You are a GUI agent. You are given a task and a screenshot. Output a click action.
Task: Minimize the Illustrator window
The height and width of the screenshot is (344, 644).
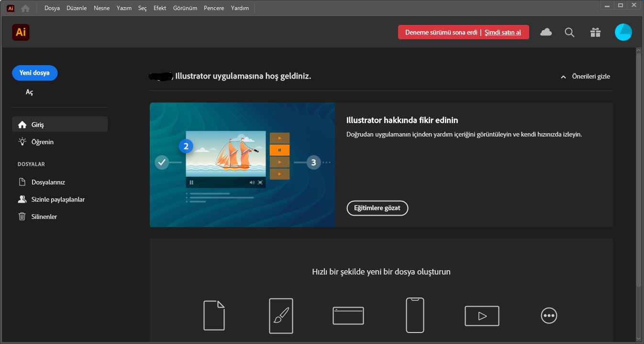[607, 5]
